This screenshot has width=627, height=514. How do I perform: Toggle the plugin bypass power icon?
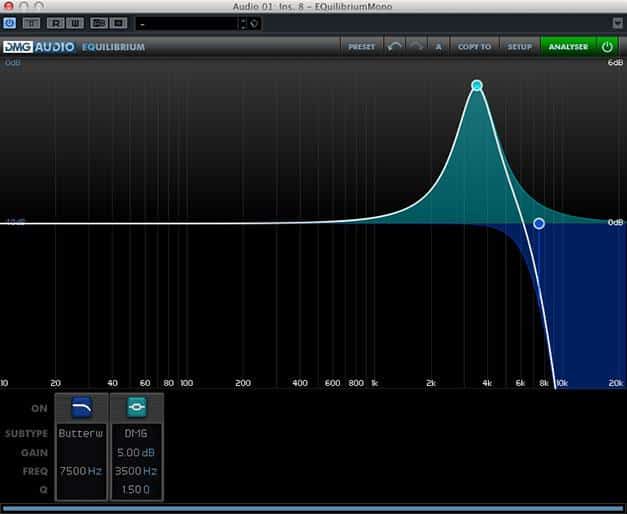tap(10, 23)
